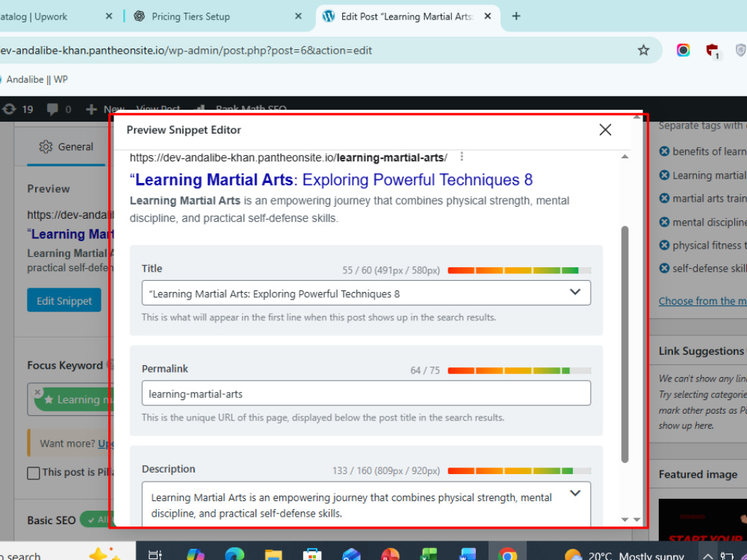Screen dimensions: 747x560
Task: Click the Description length progress bar
Action: (519, 471)
